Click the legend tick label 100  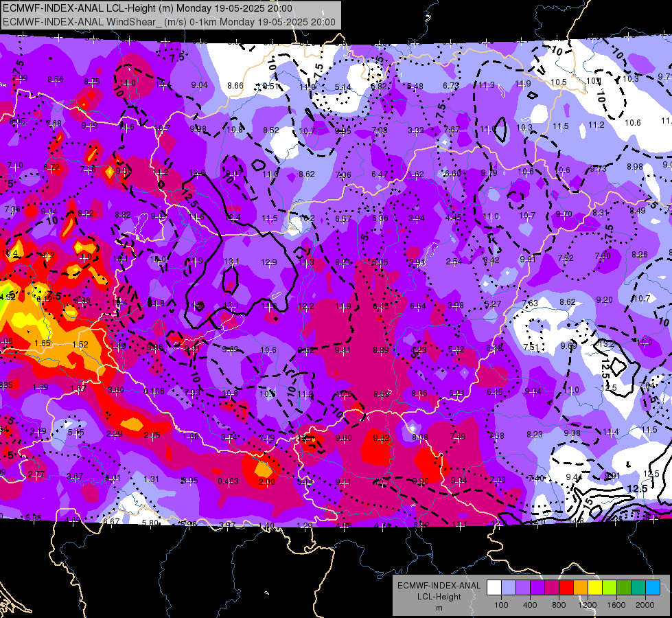[501, 605]
